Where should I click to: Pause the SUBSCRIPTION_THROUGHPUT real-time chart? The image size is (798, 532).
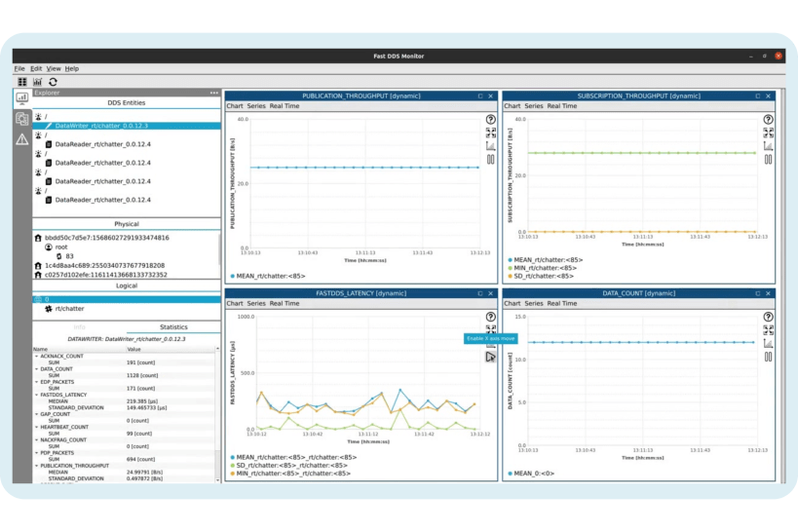point(769,160)
